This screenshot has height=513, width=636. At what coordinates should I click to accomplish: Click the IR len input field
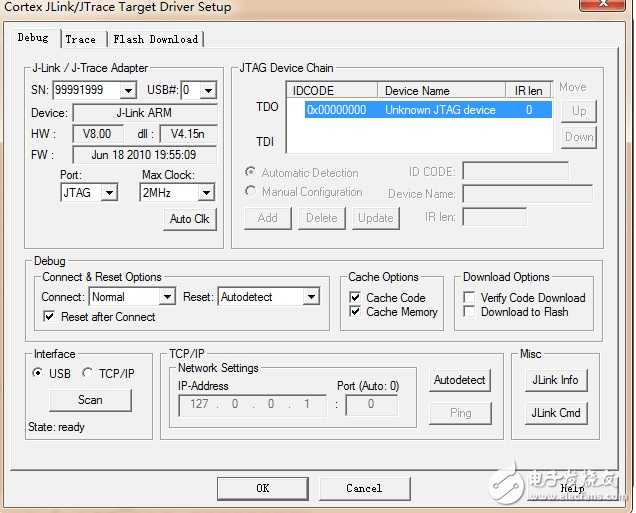(x=494, y=217)
